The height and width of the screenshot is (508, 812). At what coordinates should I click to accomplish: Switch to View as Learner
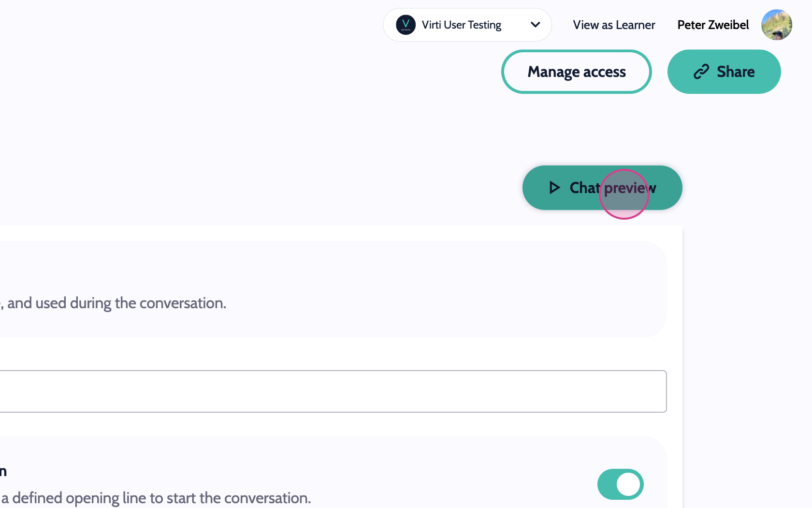[x=614, y=25]
